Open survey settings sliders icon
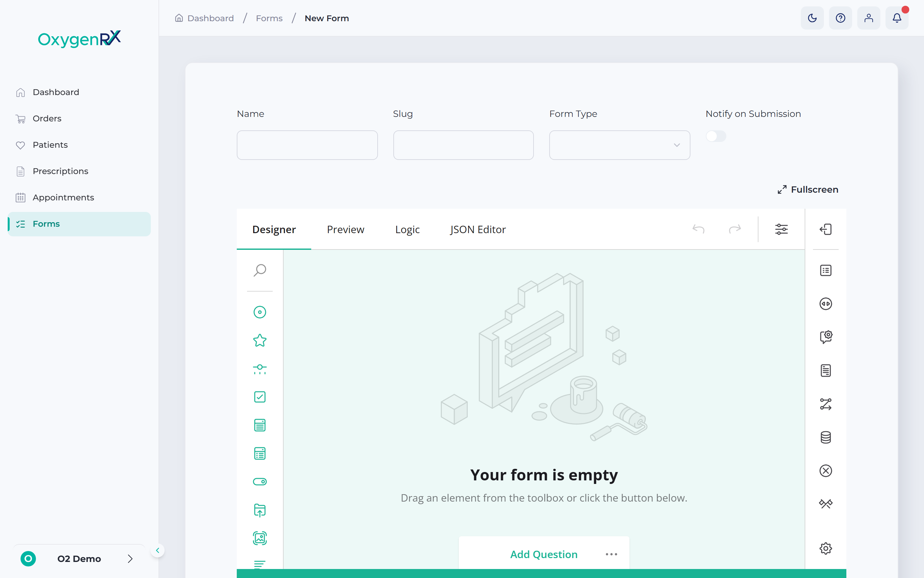The height and width of the screenshot is (578, 924). tap(781, 229)
